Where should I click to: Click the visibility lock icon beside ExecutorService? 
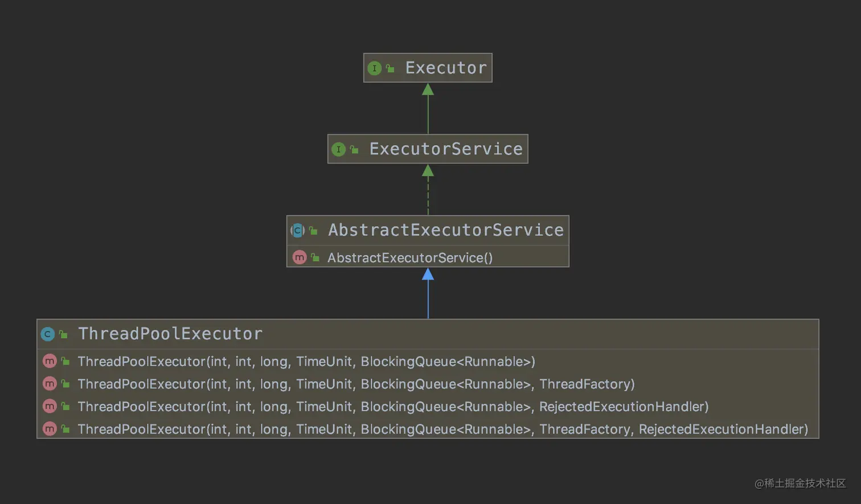point(354,150)
